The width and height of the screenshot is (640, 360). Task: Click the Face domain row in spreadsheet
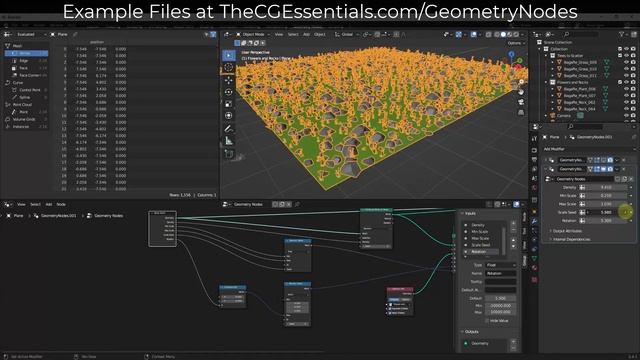pos(27,68)
